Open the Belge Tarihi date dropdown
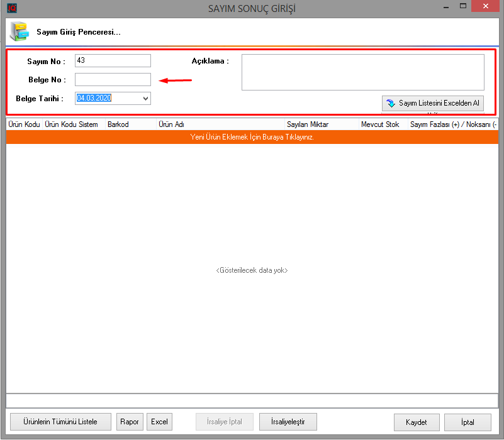The height and width of the screenshot is (440, 504). 145,99
